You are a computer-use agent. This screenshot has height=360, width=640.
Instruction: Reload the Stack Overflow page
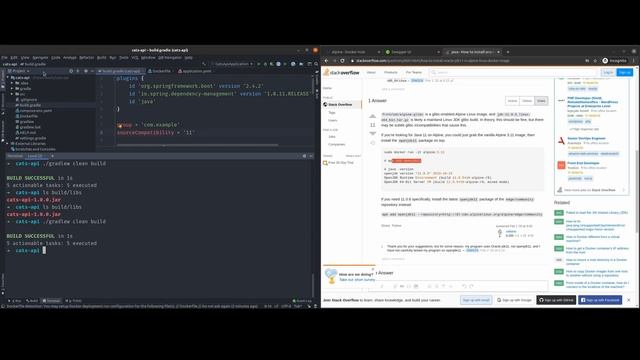pyautogui.click(x=342, y=61)
